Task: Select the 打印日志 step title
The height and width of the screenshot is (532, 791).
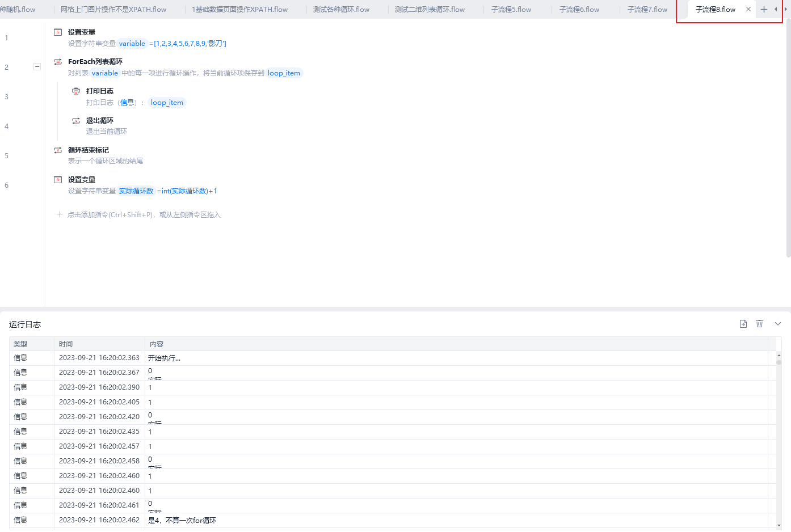Action: pos(100,91)
